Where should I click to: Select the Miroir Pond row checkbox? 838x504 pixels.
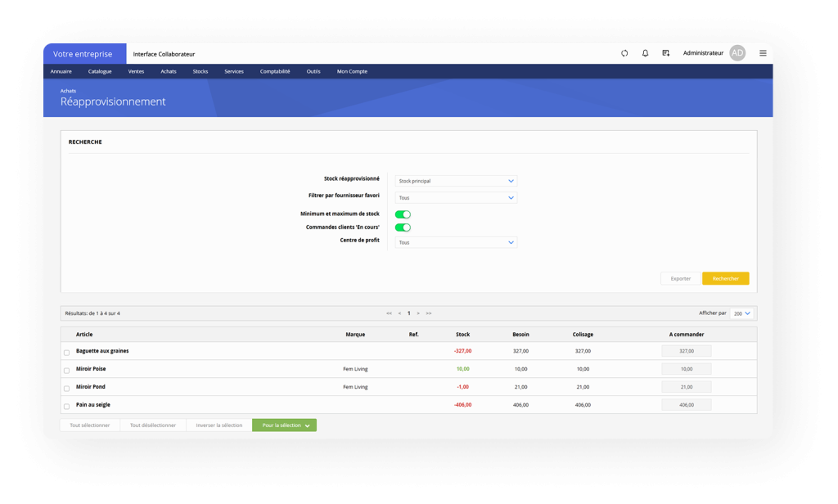coord(67,389)
